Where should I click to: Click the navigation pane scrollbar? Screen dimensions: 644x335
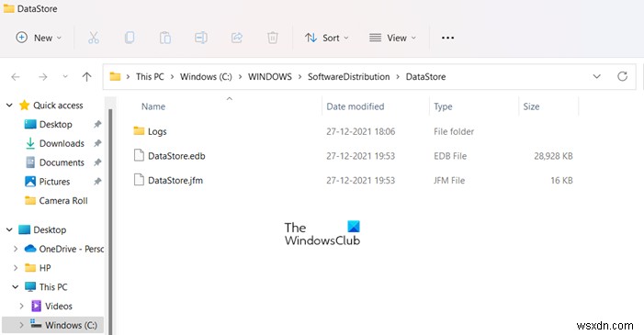(110, 222)
